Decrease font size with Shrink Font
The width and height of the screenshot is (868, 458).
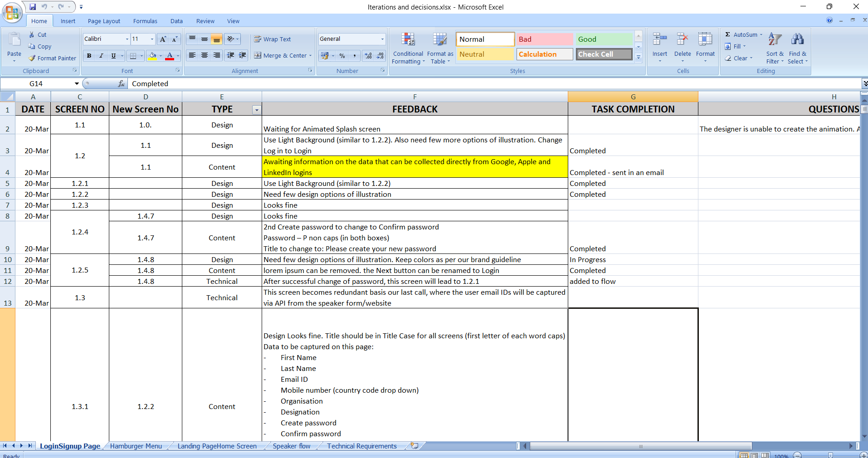(175, 39)
